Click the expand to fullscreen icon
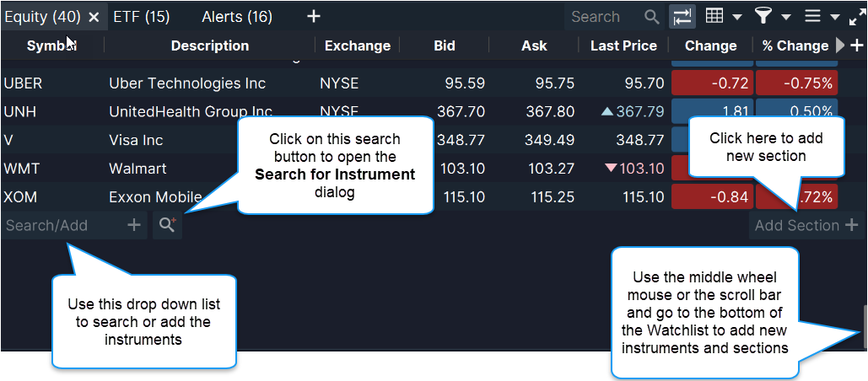The width and height of the screenshot is (868, 381). pos(856,17)
